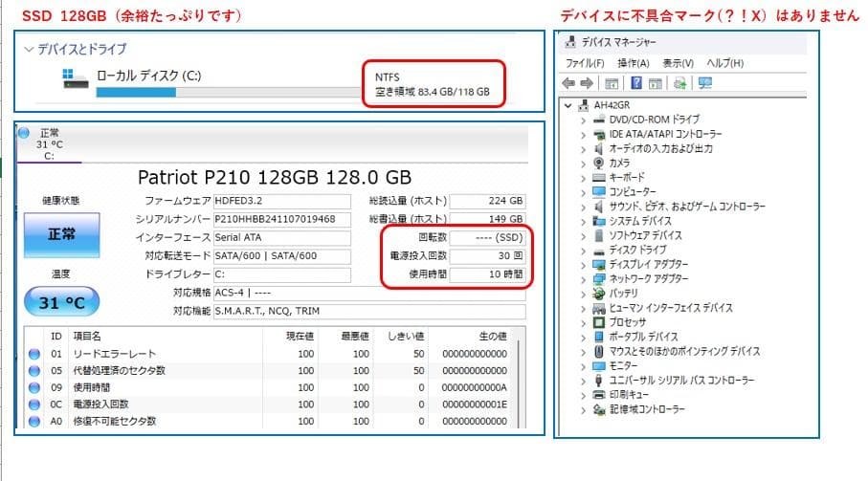The width and height of the screenshot is (868, 481).
Task: Click the 項目名 column header
Action: pyautogui.click(x=87, y=337)
